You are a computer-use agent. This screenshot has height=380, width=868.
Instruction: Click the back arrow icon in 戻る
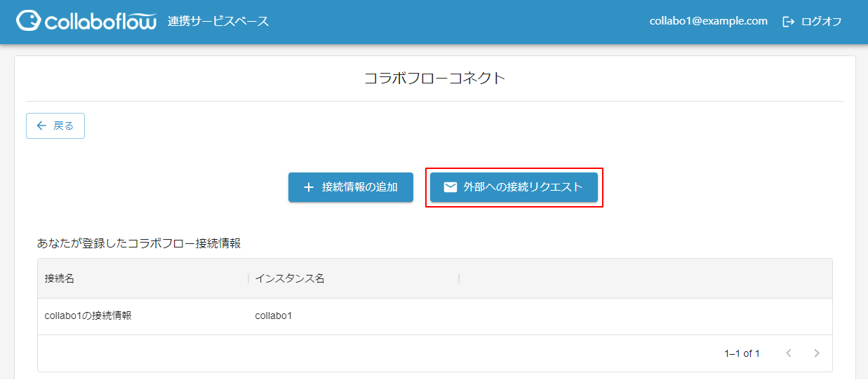coord(41,125)
